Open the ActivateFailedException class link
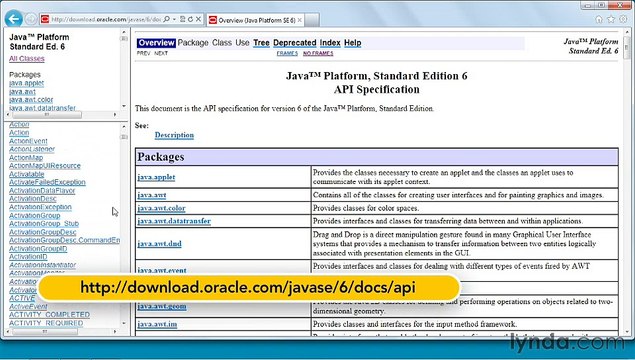The image size is (635, 360). pyautogui.click(x=47, y=182)
